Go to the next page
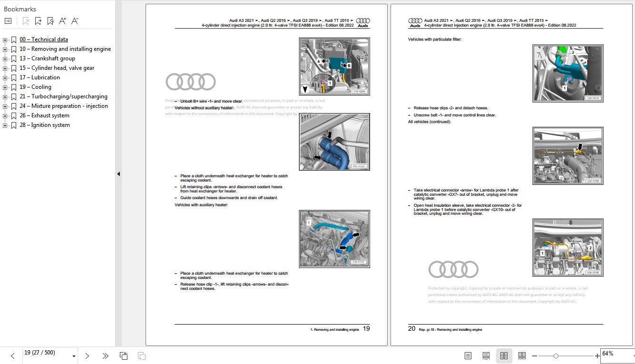Image resolution: width=635 pixels, height=364 pixels. pos(87,356)
